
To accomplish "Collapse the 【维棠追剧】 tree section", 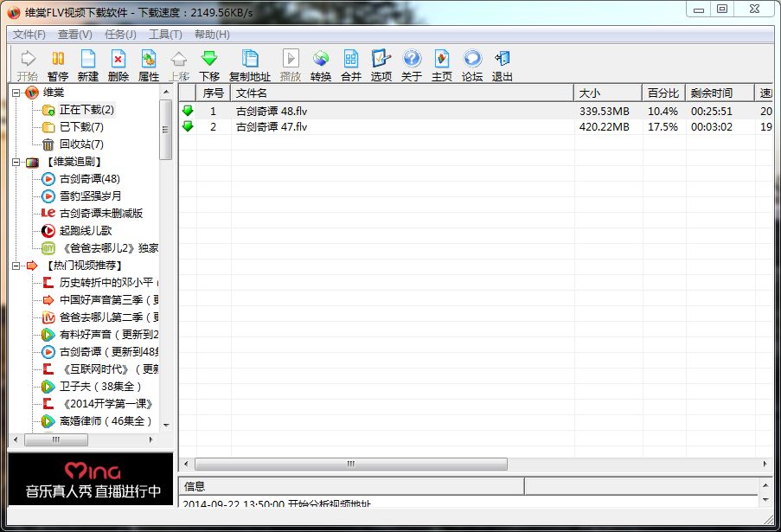I will tap(16, 162).
